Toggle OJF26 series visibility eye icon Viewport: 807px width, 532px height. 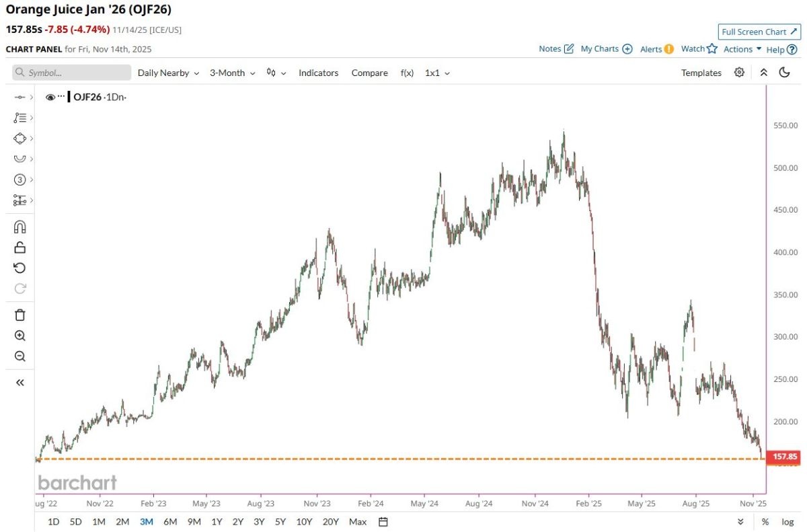coord(50,98)
